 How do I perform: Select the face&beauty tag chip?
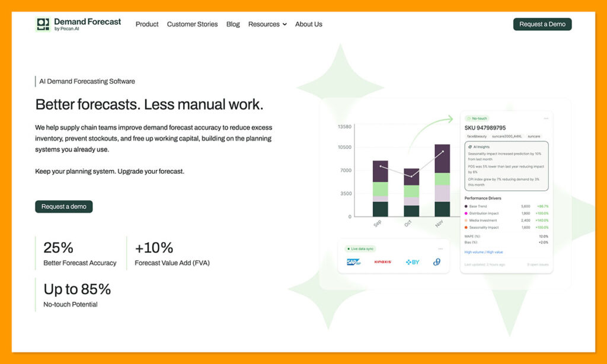477,136
